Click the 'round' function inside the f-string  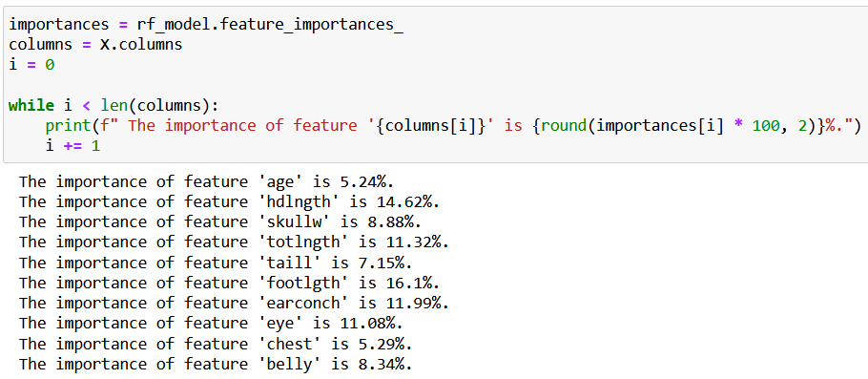point(564,126)
